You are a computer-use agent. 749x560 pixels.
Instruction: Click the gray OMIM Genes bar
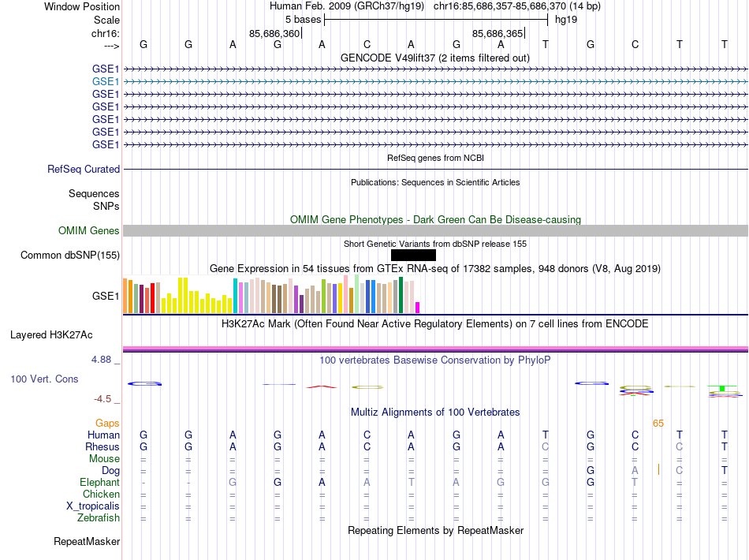click(x=435, y=231)
